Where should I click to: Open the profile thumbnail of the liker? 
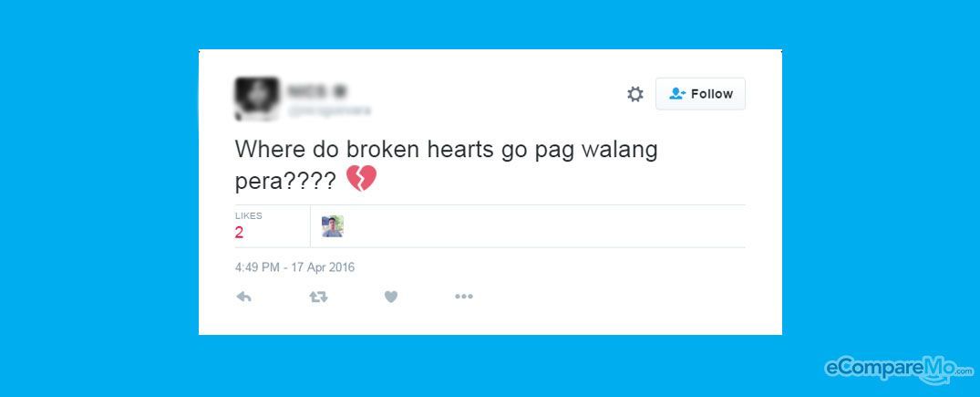[x=333, y=226]
